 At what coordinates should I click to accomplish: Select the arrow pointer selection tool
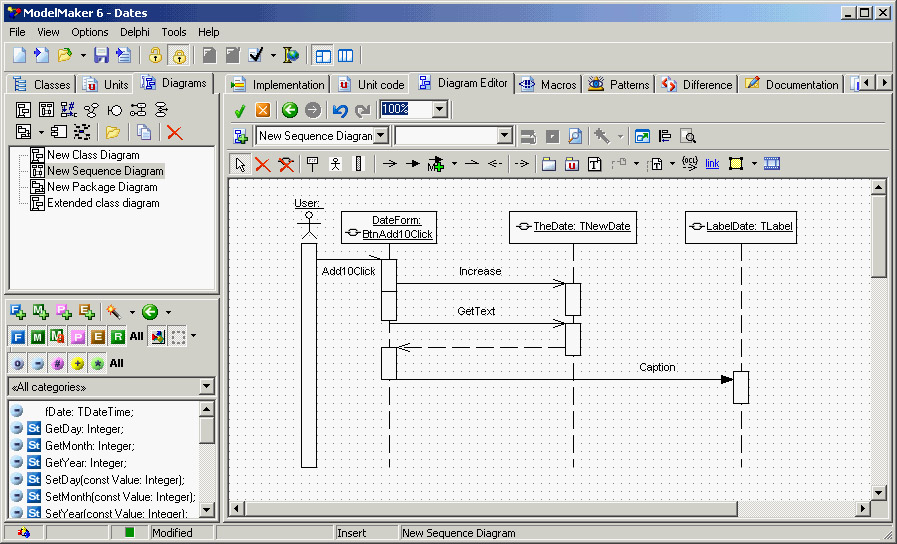pos(240,164)
